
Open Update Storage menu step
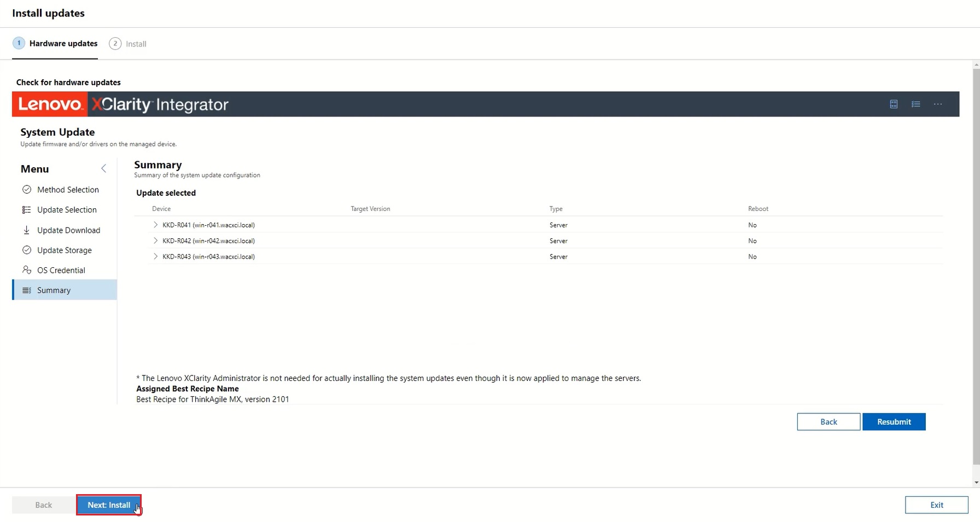coord(65,250)
